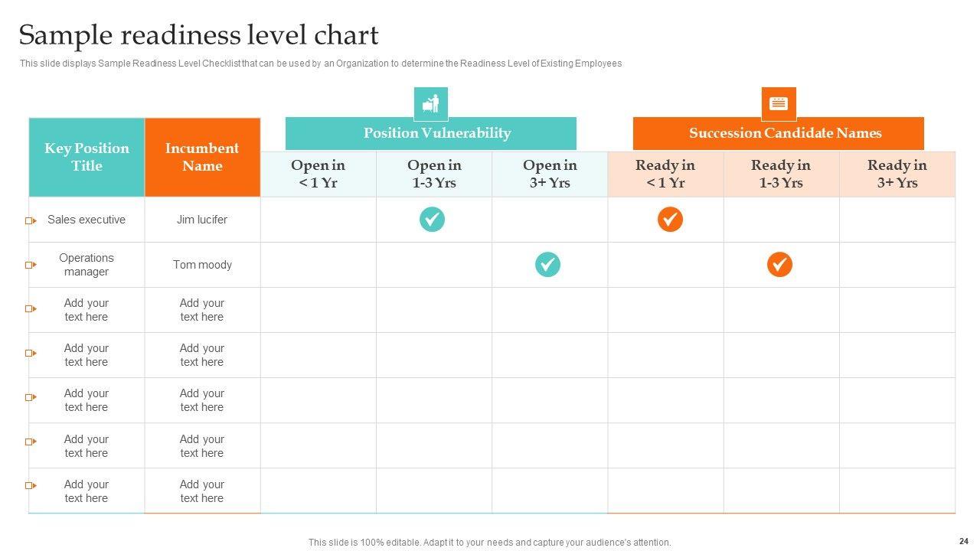The width and height of the screenshot is (980, 551).
Task: Click the Position Vulnerability header banner
Action: click(430, 133)
